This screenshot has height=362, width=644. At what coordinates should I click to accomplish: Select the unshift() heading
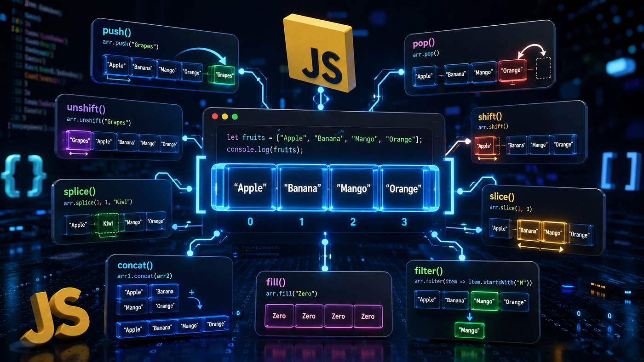86,109
